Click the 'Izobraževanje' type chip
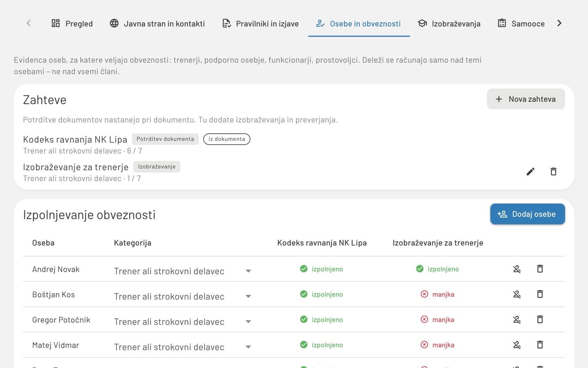 [x=157, y=167]
